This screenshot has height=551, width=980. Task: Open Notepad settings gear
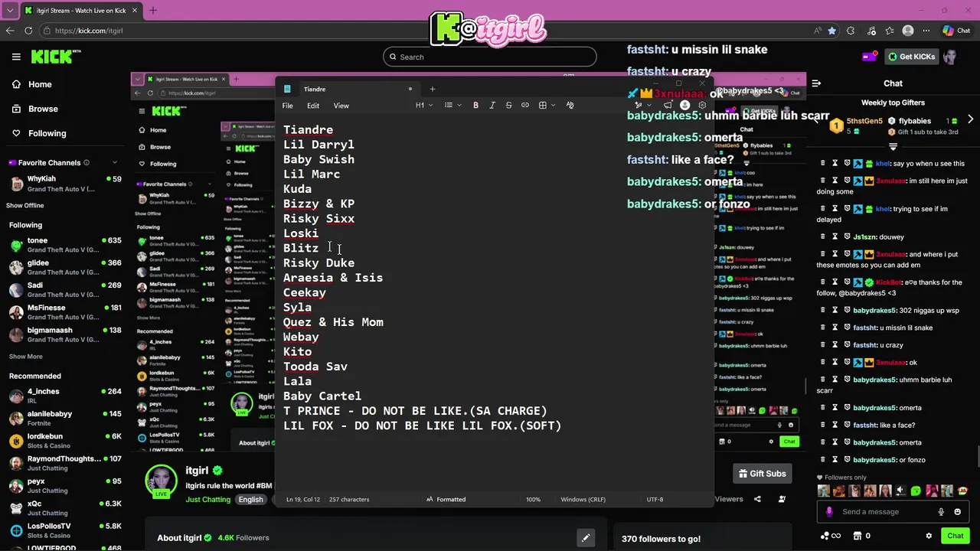pyautogui.click(x=702, y=106)
